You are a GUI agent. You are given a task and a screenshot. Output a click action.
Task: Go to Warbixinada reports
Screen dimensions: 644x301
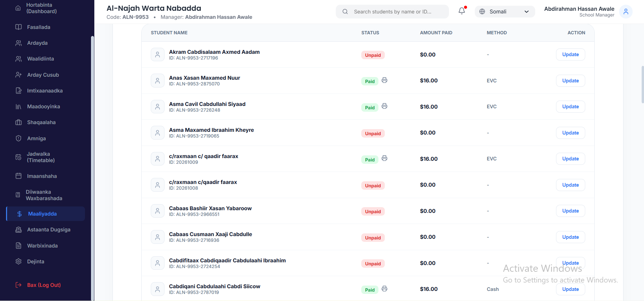(46, 246)
